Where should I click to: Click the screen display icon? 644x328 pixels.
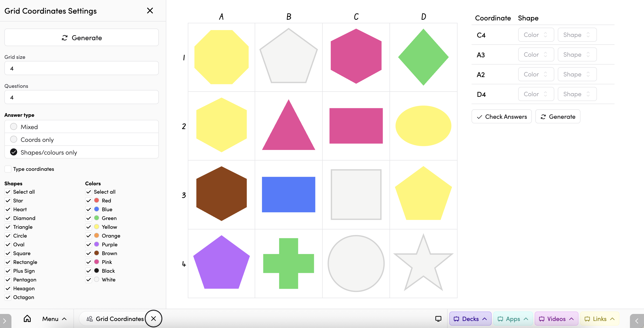[x=438, y=319]
